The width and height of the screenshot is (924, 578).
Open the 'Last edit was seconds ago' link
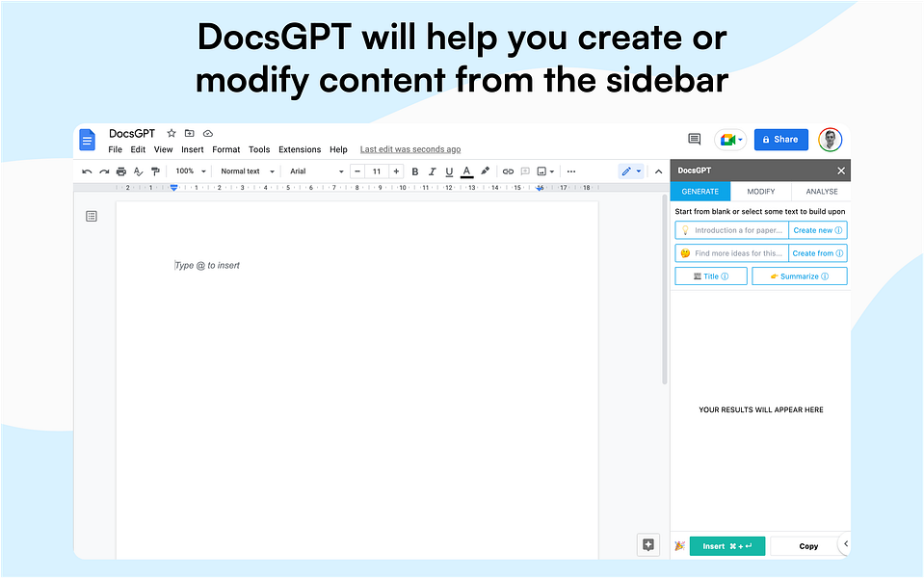[x=410, y=149]
